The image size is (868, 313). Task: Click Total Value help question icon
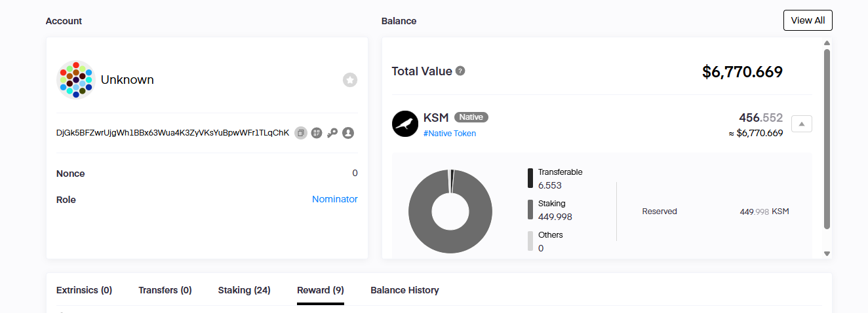460,71
